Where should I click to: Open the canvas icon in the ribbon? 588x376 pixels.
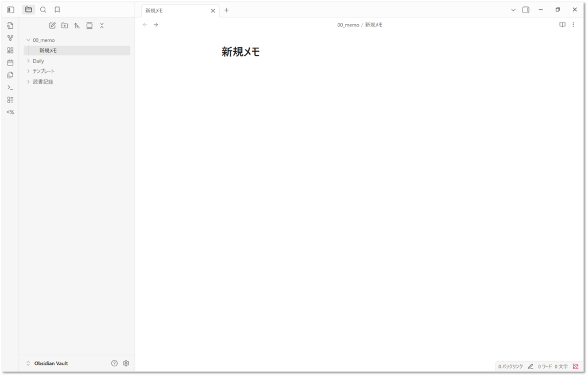click(10, 50)
